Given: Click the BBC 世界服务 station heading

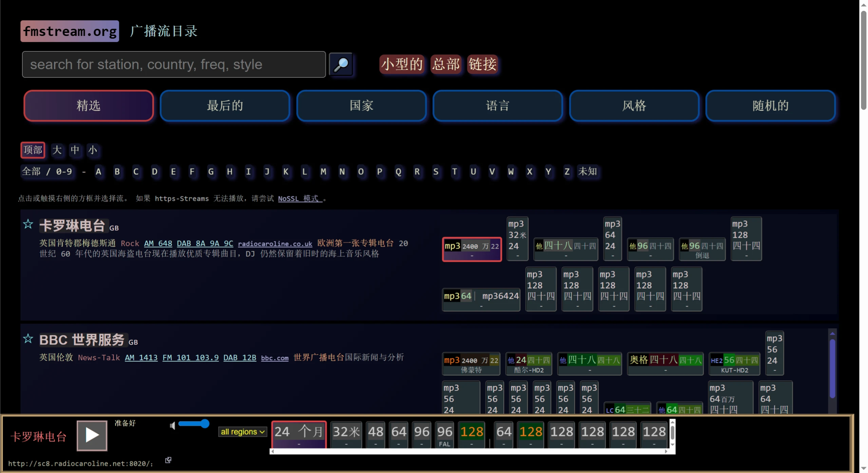Looking at the screenshot, I should pos(82,340).
